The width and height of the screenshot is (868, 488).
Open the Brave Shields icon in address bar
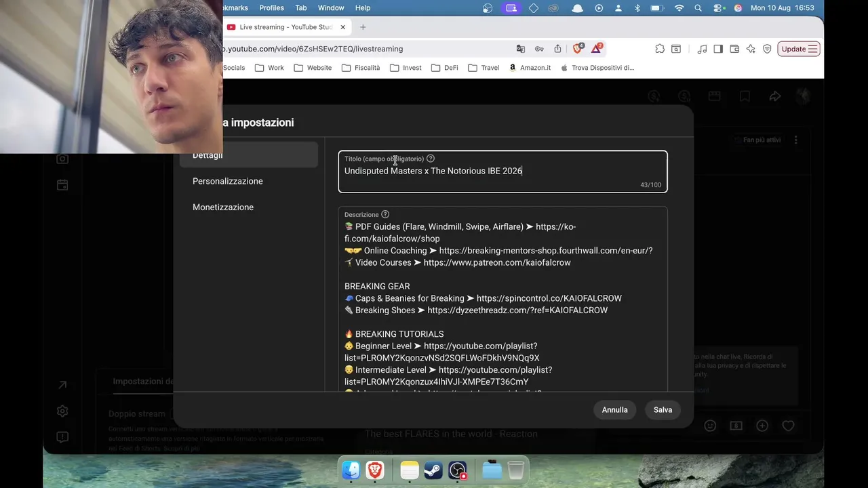[x=578, y=49]
